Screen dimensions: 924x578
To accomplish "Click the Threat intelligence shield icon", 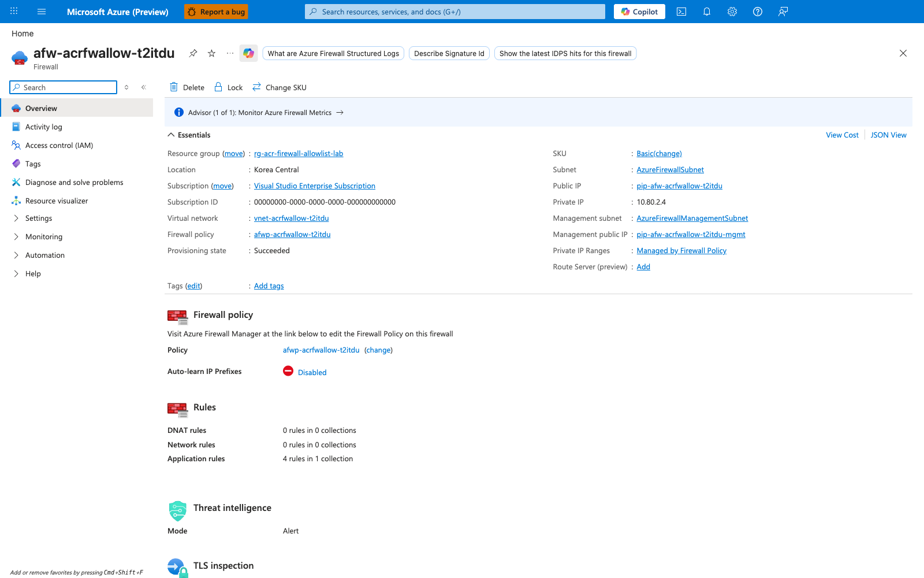I will pos(178,510).
